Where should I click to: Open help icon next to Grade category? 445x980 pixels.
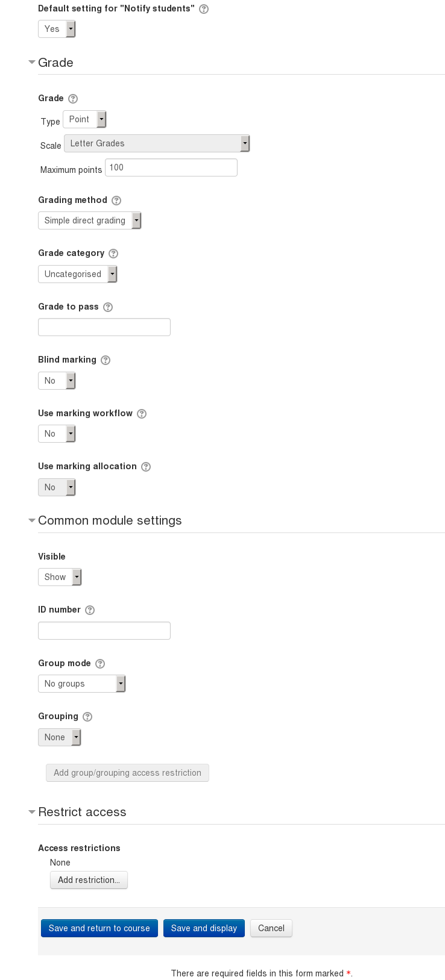113,254
